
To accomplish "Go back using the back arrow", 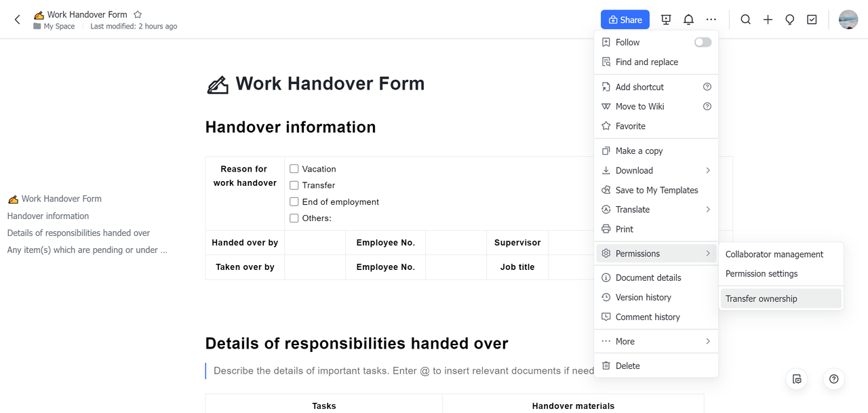I will pos(18,20).
